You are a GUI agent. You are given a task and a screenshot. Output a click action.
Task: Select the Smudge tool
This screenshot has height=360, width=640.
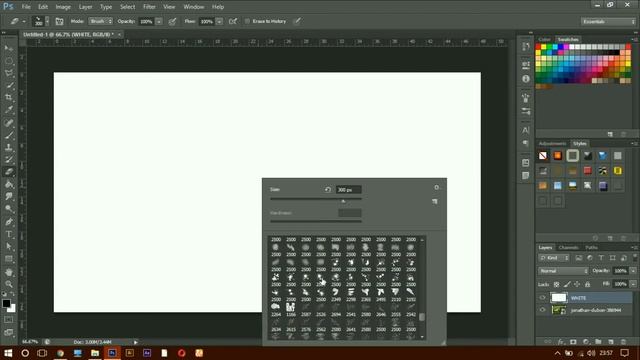point(9,197)
